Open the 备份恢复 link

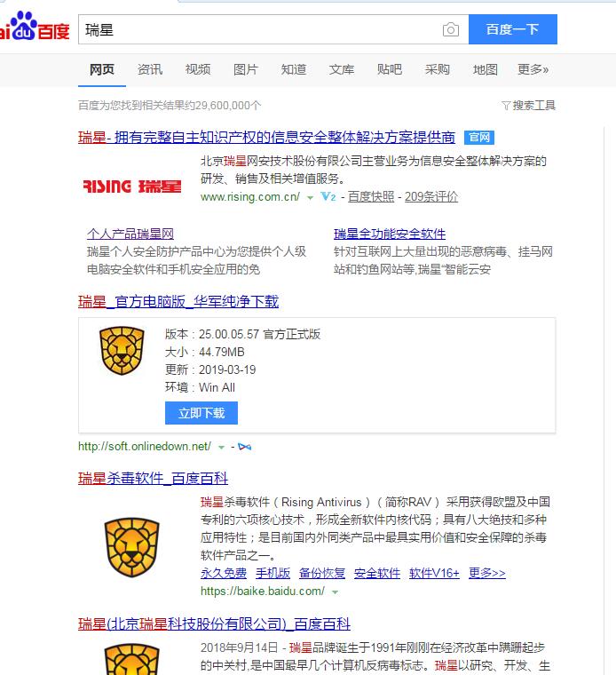(322, 573)
